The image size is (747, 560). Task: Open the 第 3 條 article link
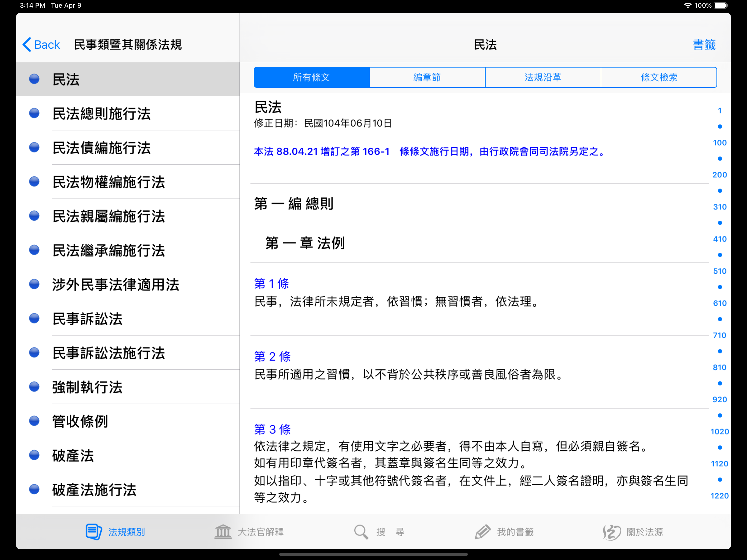pos(272,429)
